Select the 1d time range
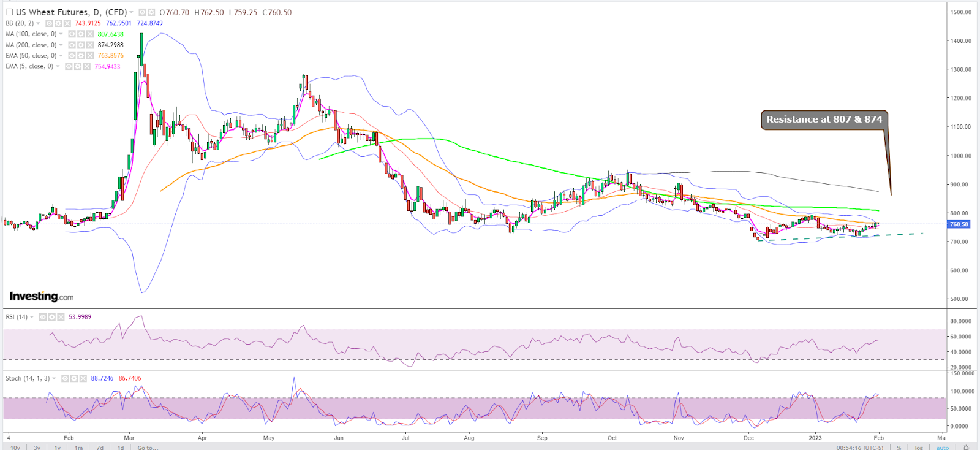This screenshot has height=450, width=980. 121,447
